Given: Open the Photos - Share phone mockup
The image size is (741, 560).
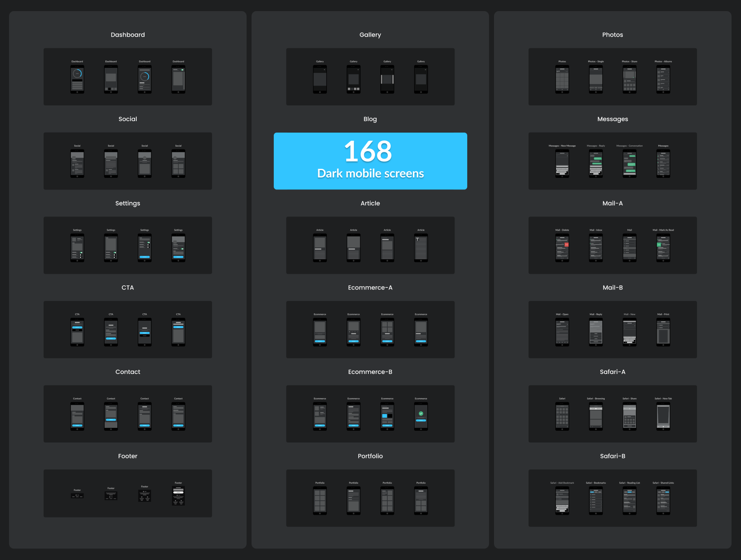Looking at the screenshot, I should pyautogui.click(x=629, y=79).
